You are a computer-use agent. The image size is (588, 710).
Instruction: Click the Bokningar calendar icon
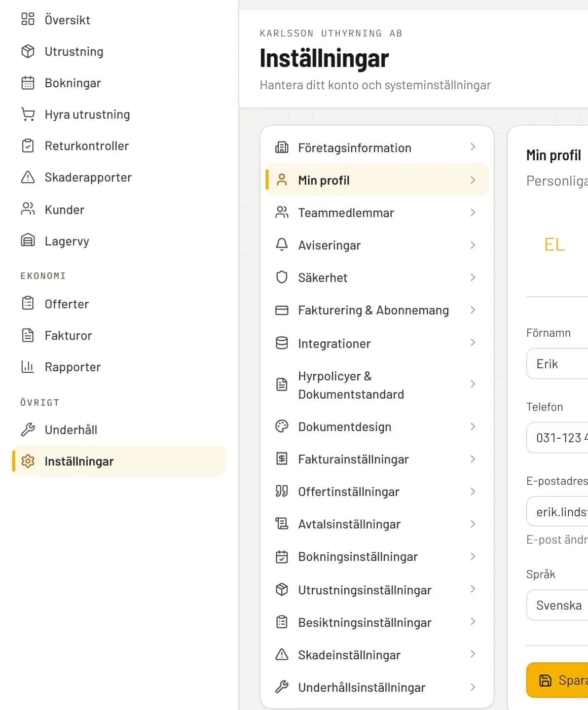(28, 83)
